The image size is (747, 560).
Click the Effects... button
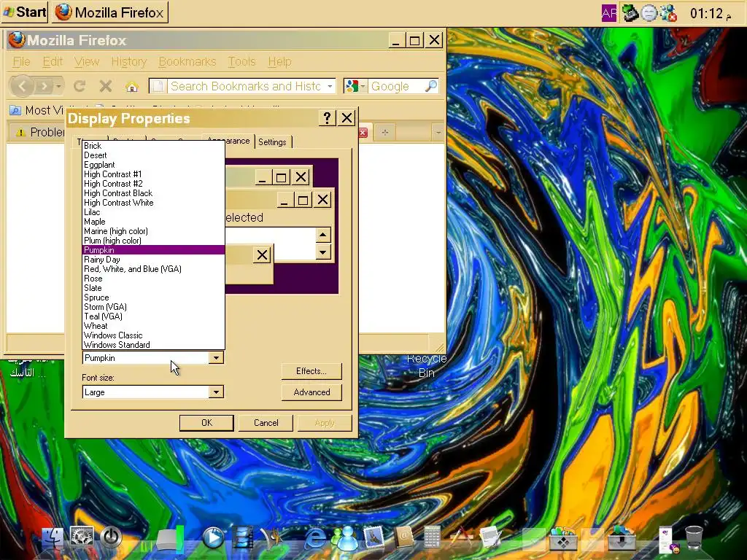[311, 371]
